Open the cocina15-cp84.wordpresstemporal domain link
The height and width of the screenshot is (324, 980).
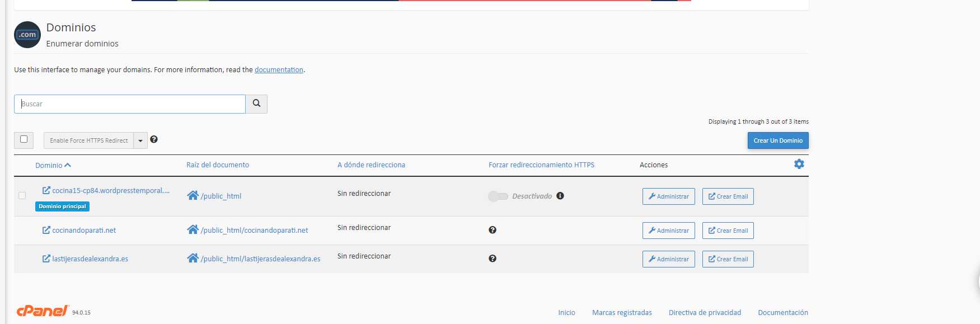111,190
